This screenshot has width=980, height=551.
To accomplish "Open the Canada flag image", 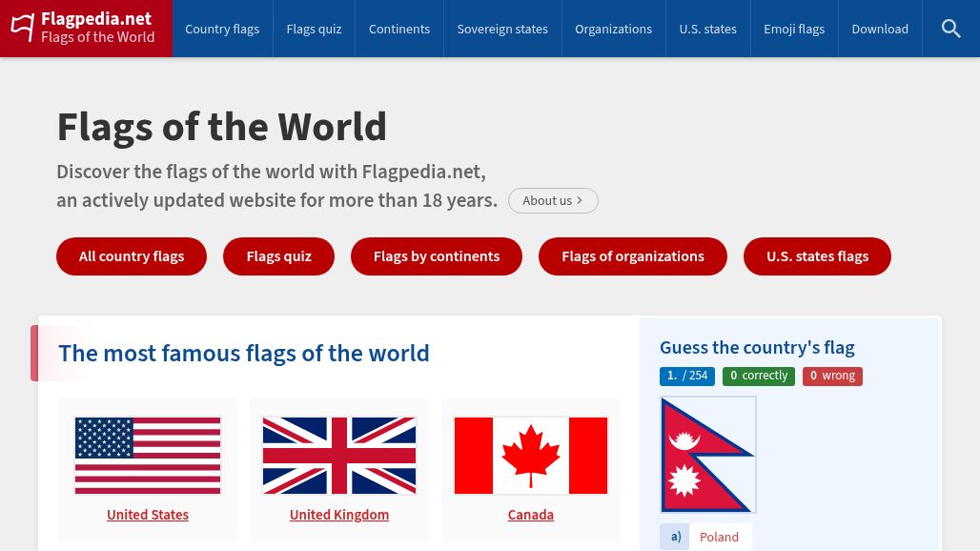I will [531, 456].
